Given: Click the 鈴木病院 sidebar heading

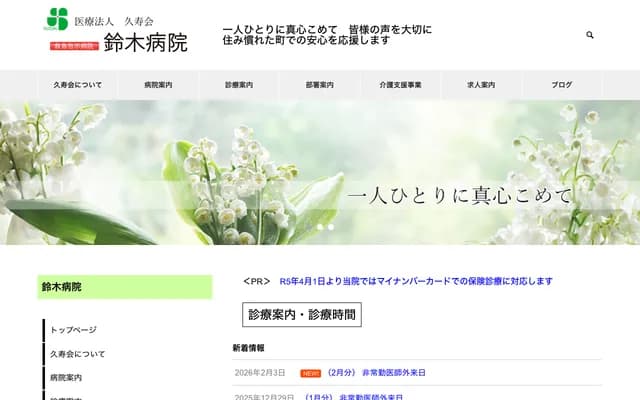Looking at the screenshot, I should pos(125,287).
